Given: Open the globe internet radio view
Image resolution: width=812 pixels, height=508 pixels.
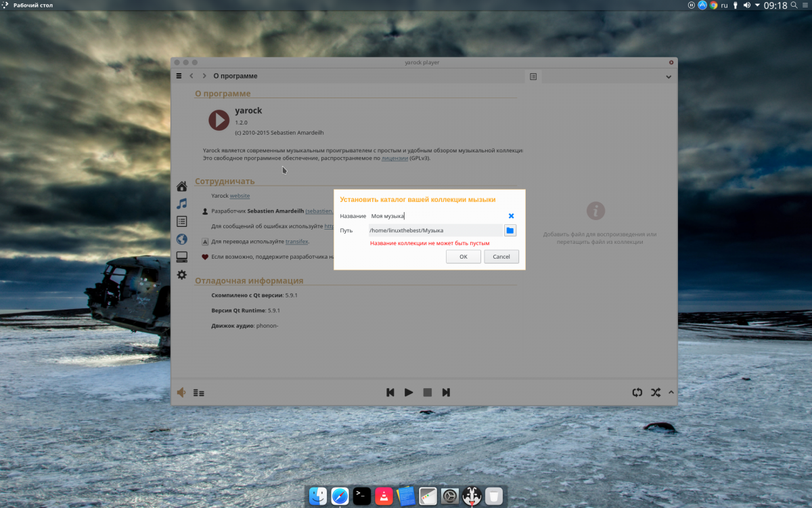Looking at the screenshot, I should click(x=181, y=239).
